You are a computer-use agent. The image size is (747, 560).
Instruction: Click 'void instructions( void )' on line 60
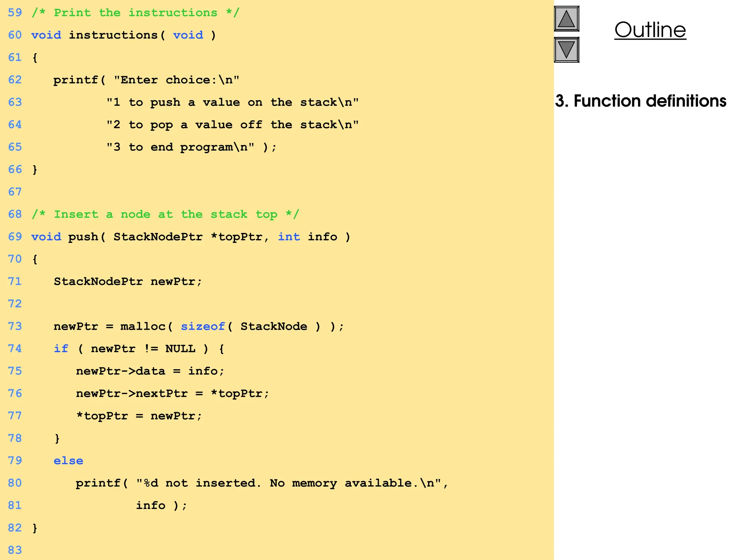[x=124, y=35]
